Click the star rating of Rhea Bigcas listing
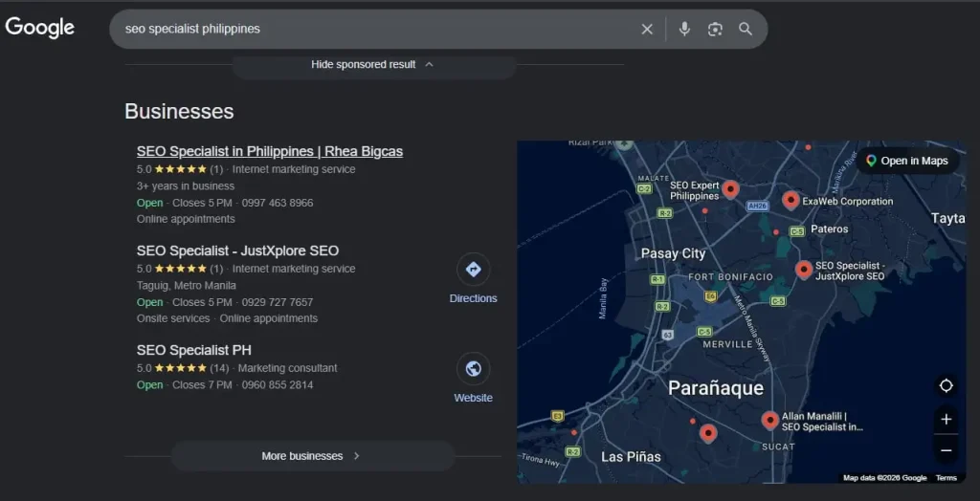 [x=181, y=169]
